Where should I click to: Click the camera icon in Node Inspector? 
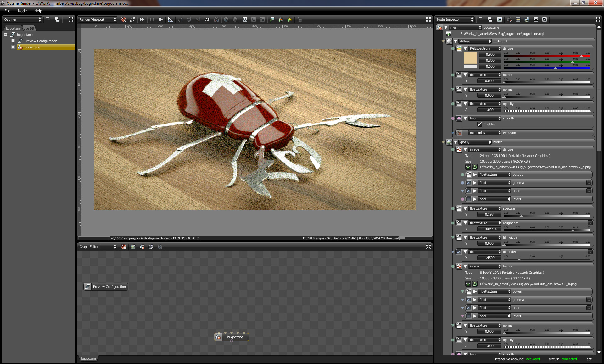(x=509, y=19)
